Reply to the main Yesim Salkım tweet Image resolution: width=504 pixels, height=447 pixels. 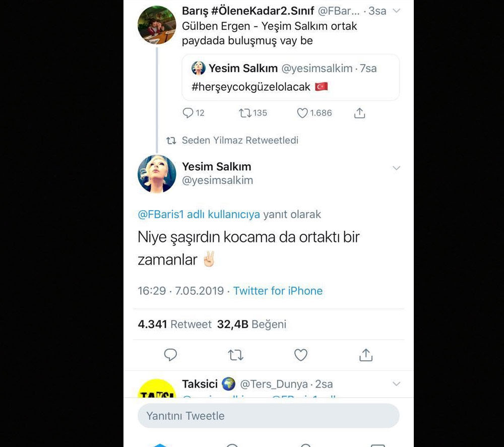(x=171, y=355)
